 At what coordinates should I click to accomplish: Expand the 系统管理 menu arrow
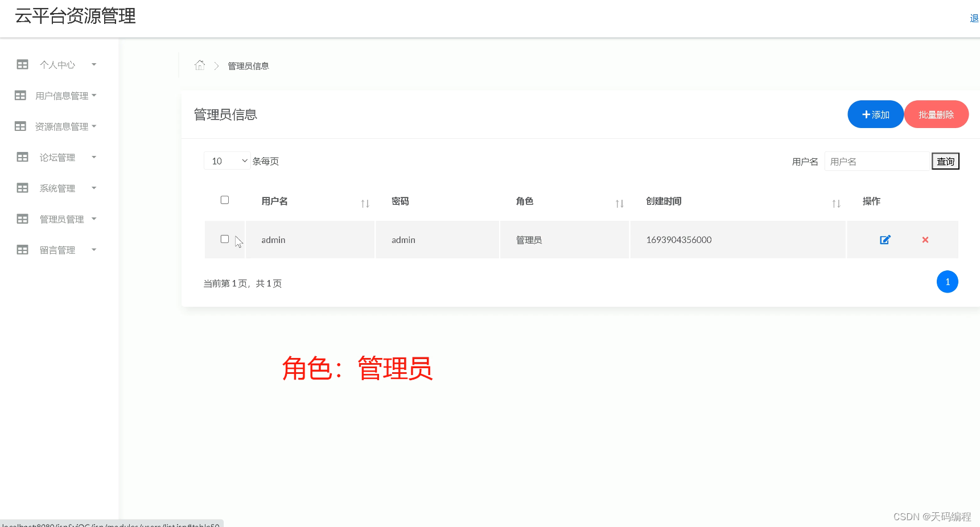coord(94,188)
